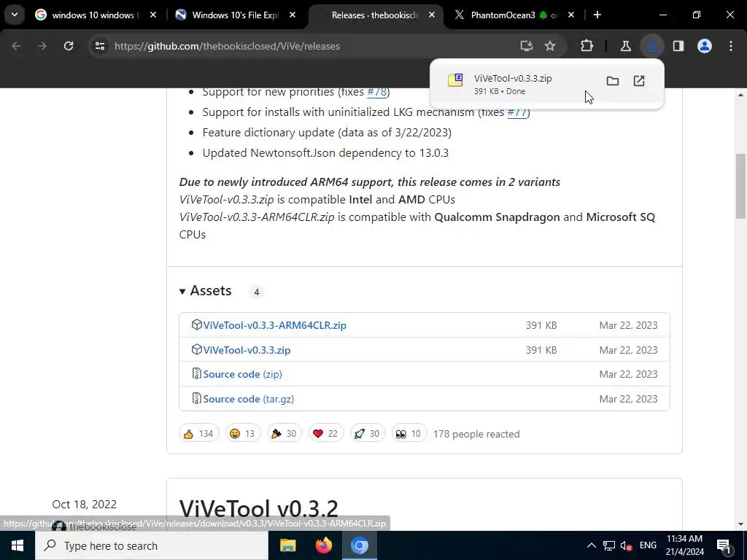747x560 pixels.
Task: Open Chrome Labs flask icon
Action: pyautogui.click(x=625, y=46)
